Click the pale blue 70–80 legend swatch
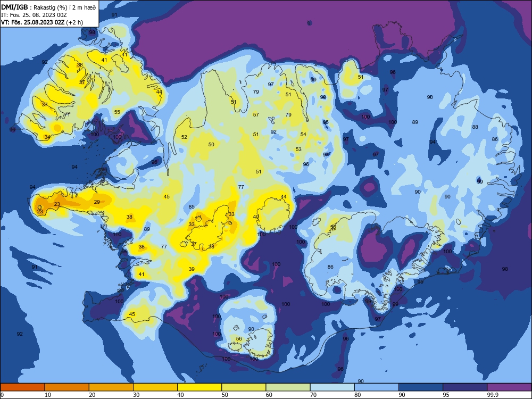Image resolution: width=532 pixels, height=399 pixels. click(332, 387)
